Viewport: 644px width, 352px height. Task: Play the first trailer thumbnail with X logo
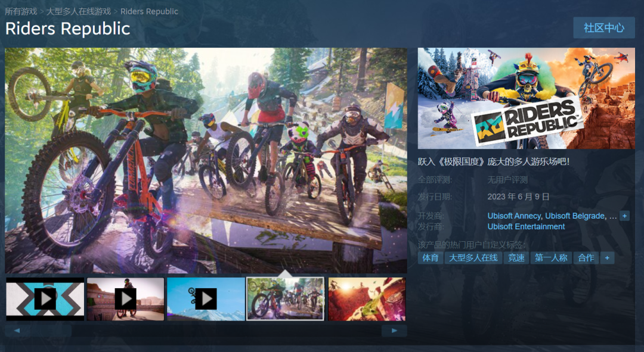pyautogui.click(x=45, y=299)
